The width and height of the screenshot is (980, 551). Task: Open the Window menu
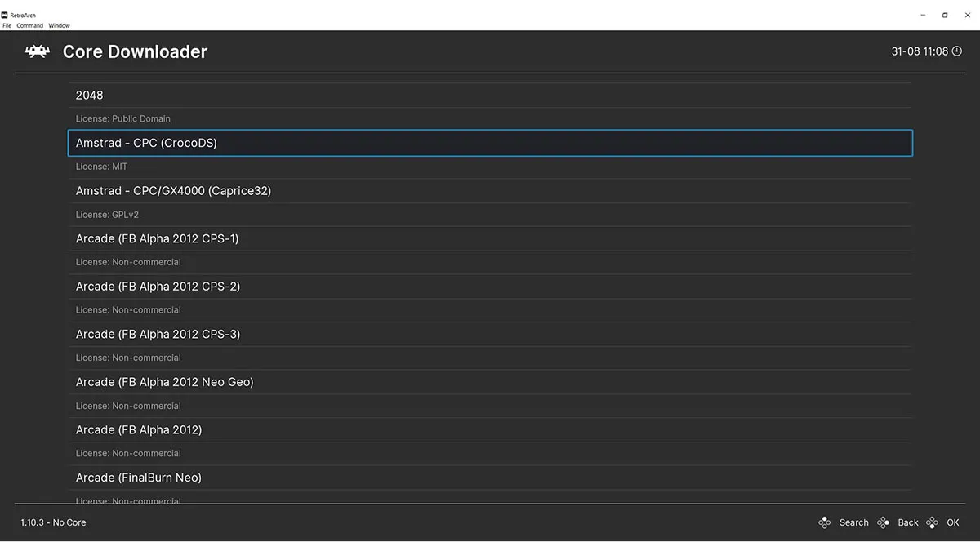coord(59,25)
